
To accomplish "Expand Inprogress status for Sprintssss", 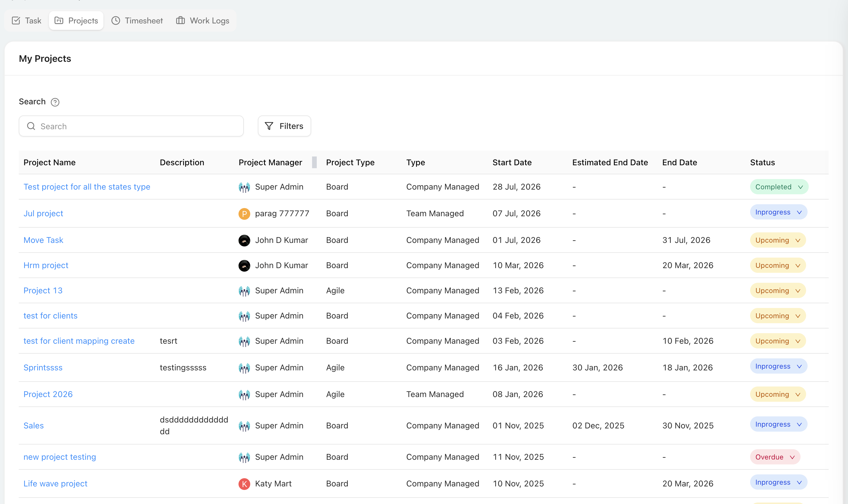I will (778, 367).
